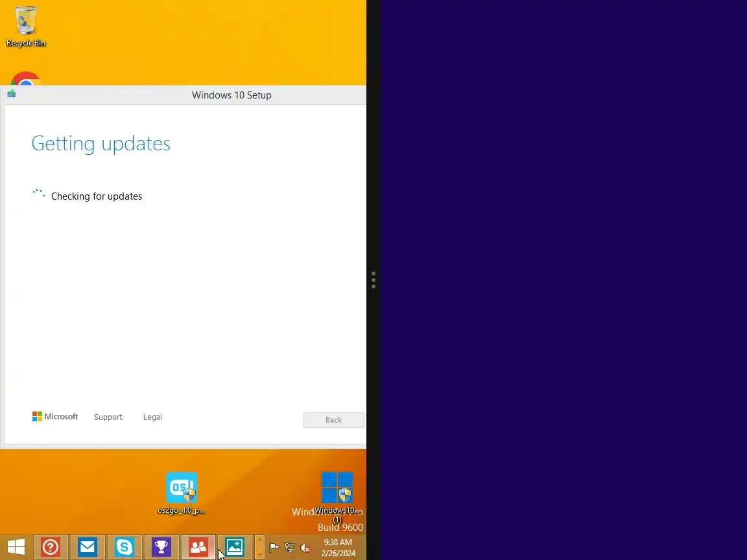Click the muted volume icon in tray

pos(305,548)
